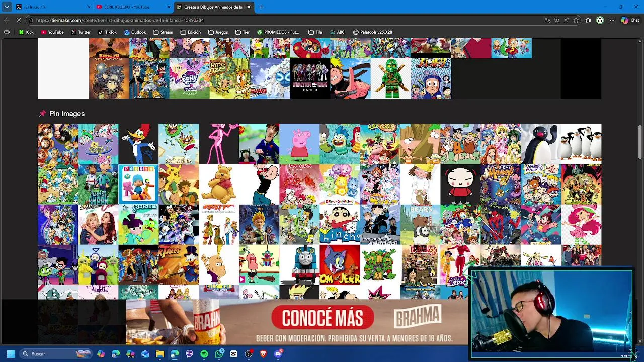Select the We Bare Bears image
This screenshot has width=644, height=362.
[x=420, y=225]
